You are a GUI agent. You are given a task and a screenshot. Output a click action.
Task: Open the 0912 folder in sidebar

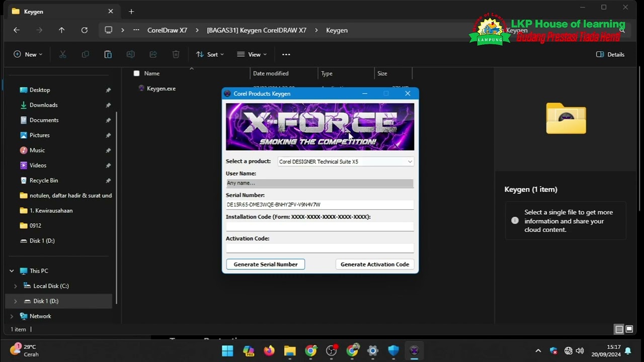tap(35, 226)
